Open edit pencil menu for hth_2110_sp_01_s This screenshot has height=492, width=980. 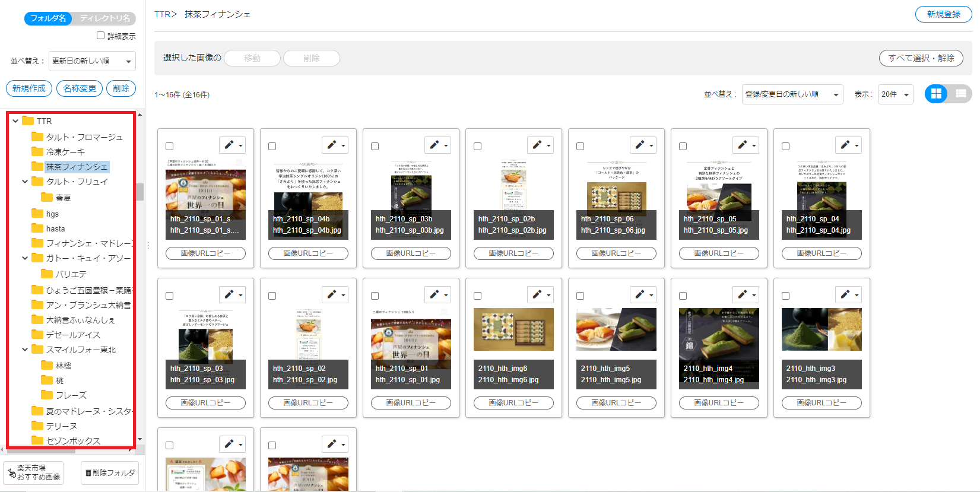click(233, 145)
